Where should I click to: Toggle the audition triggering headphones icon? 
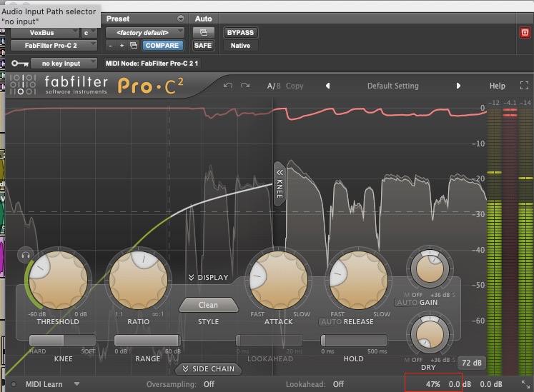(25, 255)
